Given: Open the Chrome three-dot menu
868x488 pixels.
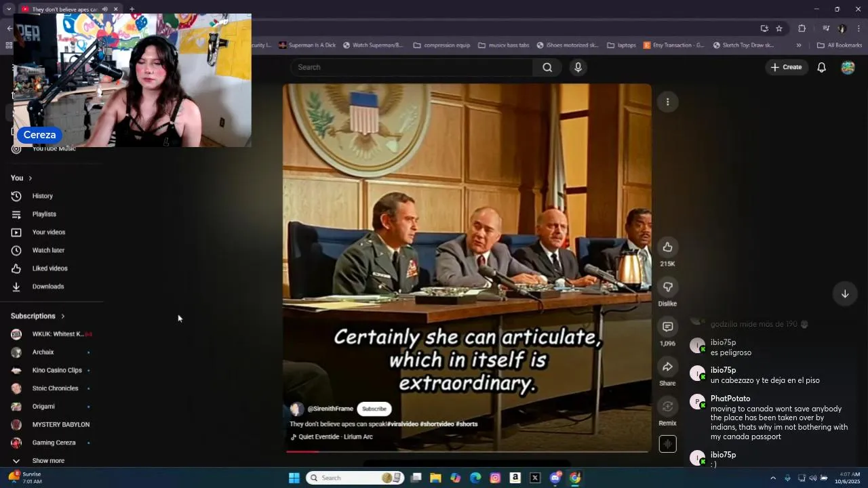Looking at the screenshot, I should (859, 28).
